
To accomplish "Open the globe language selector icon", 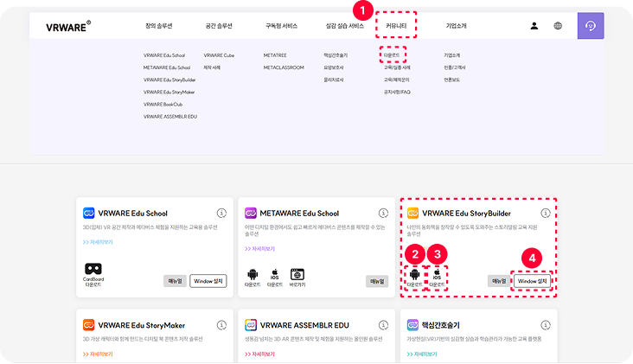I will (x=558, y=26).
